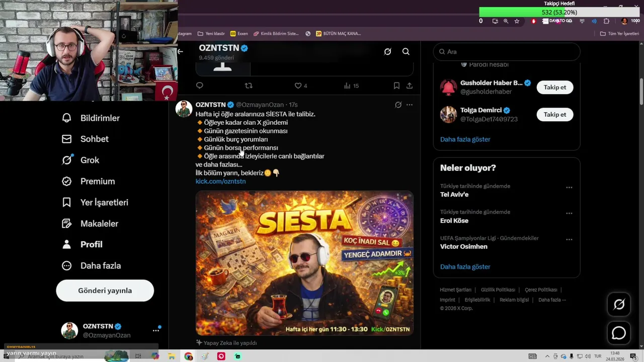This screenshot has width=644, height=362.
Task: Open more options on SİESTA post
Action: (x=410, y=105)
